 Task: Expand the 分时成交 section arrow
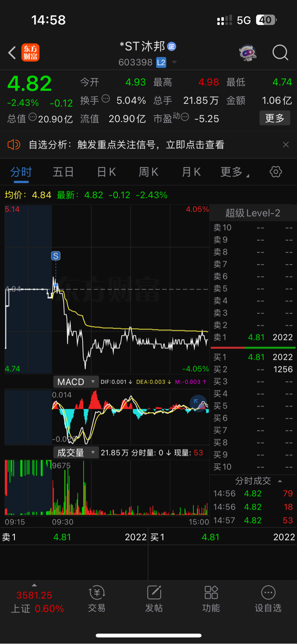(280, 481)
